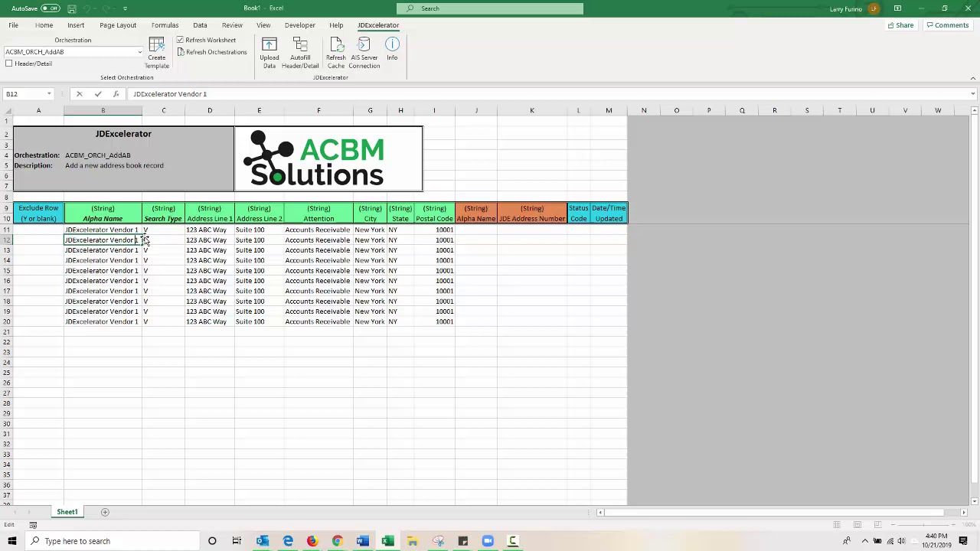Expand the Name Box dropdown
Screen dimensions: 980x551
[49, 94]
